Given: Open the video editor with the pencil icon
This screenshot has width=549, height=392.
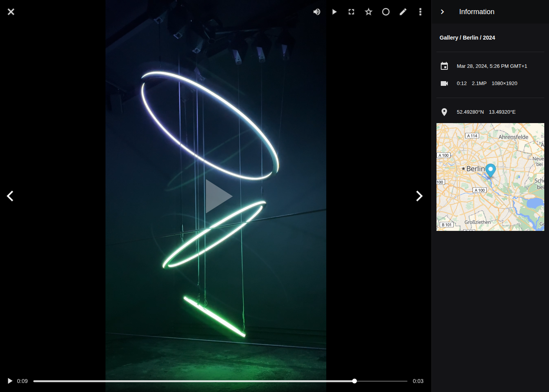Looking at the screenshot, I should pos(403,12).
